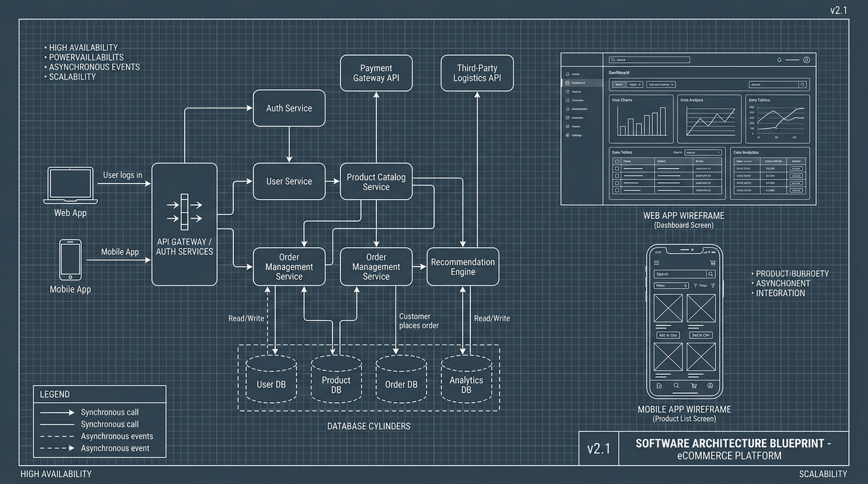Click the User Service box
Image resolution: width=868 pixels, height=484 pixels.
[289, 181]
